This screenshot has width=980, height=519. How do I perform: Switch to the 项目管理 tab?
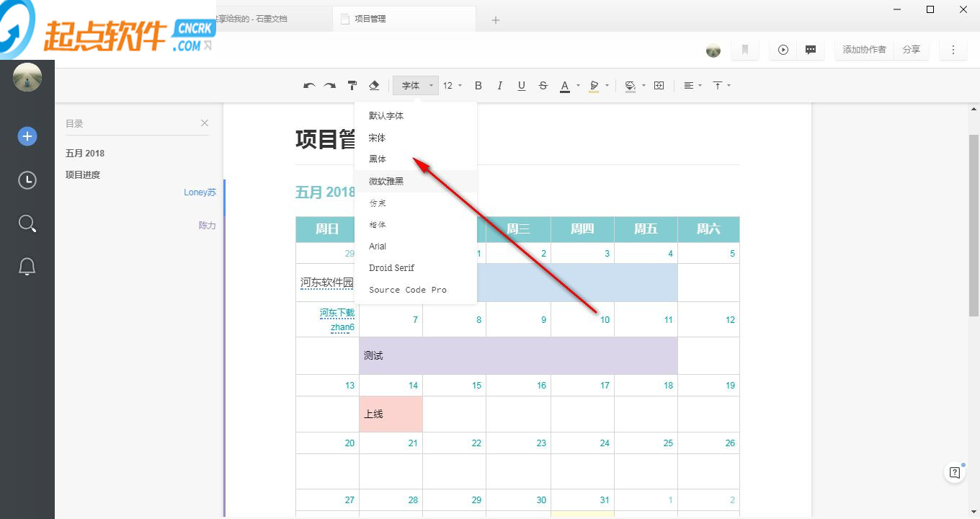click(x=404, y=19)
